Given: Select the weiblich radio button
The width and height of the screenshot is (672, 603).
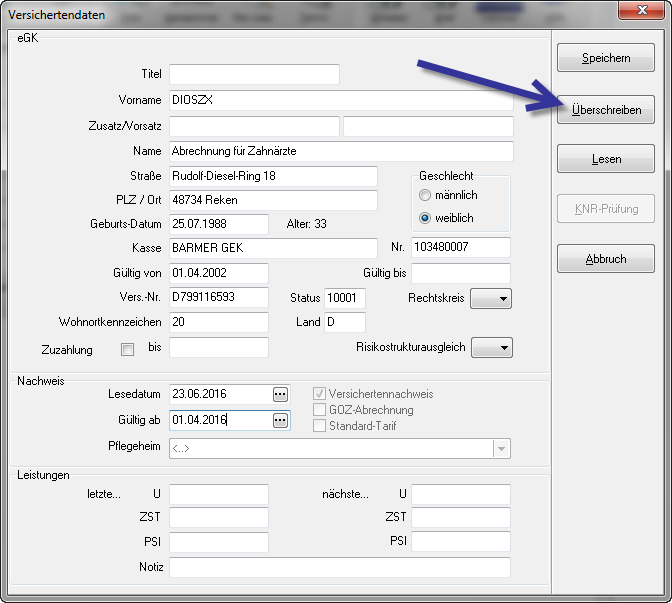Looking at the screenshot, I should coord(425,218).
